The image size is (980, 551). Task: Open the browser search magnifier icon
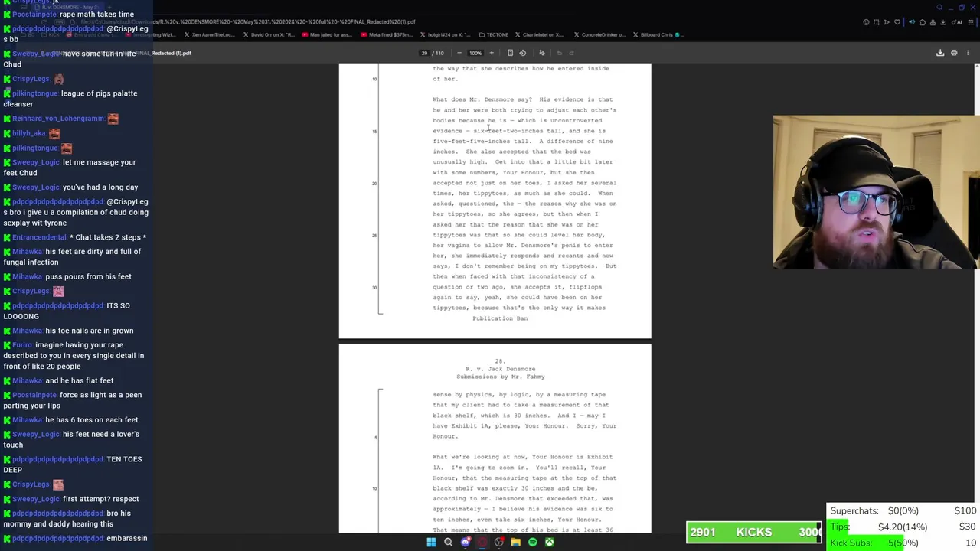(940, 7)
